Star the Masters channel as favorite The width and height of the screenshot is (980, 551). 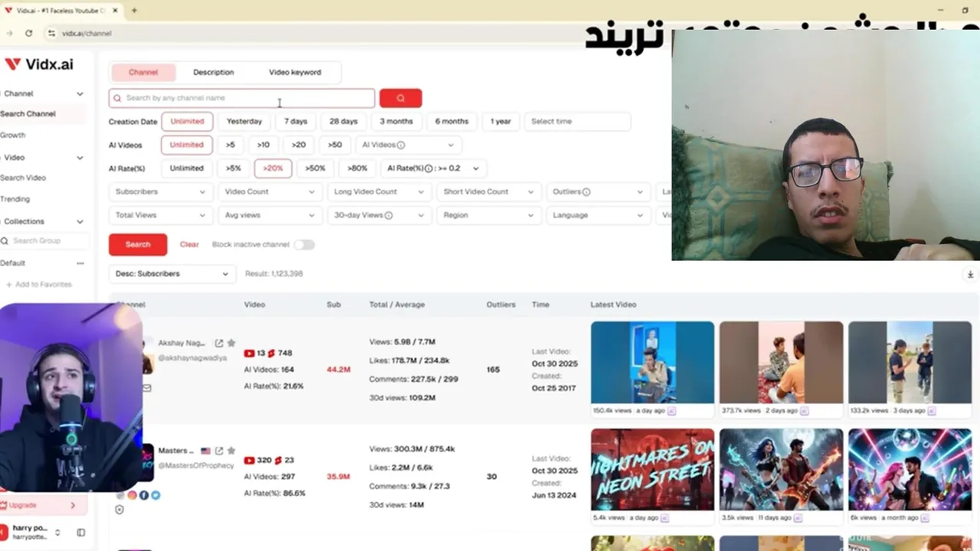[231, 451]
